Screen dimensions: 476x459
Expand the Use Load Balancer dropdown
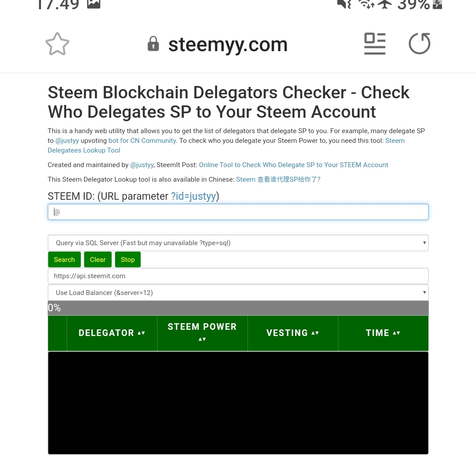[x=238, y=292]
